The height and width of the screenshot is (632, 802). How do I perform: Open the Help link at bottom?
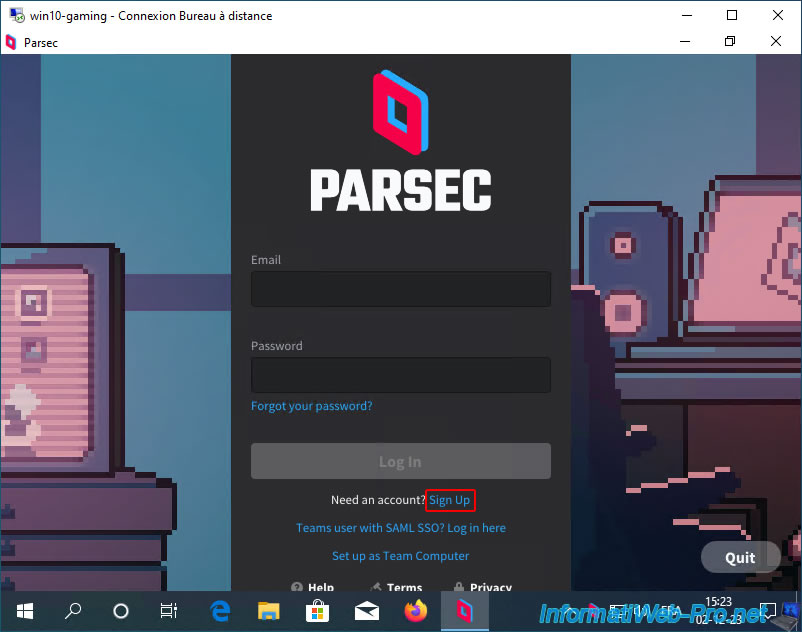313,587
